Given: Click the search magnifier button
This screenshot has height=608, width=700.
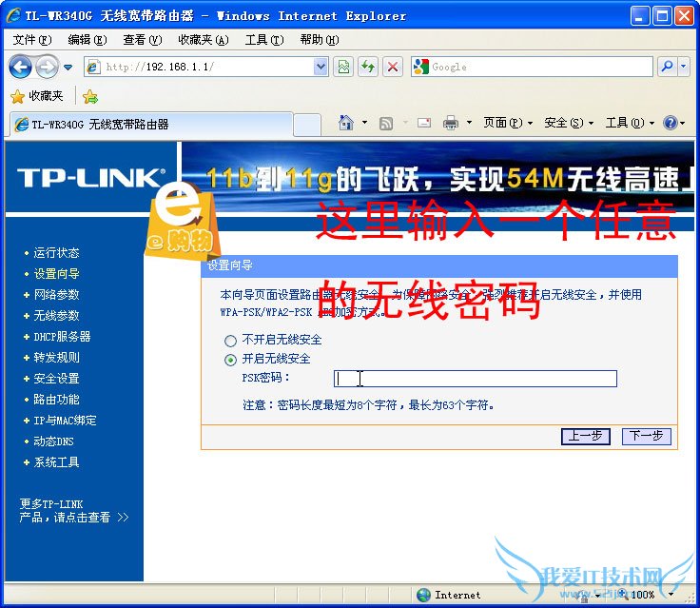Looking at the screenshot, I should coord(668,67).
